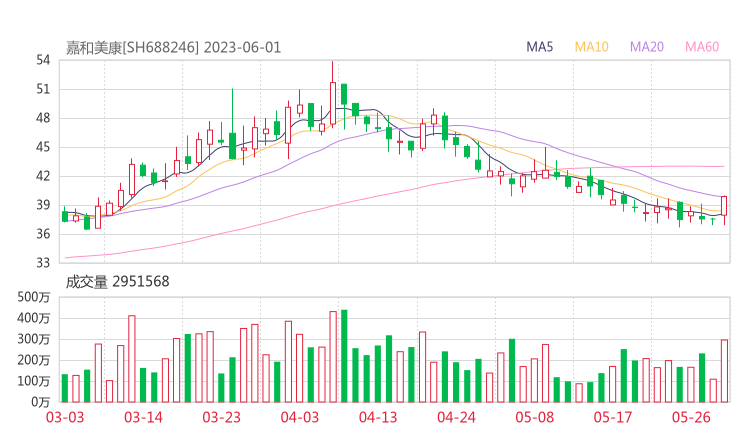Click the 45 price axis label
This screenshot has width=740, height=440.
43,147
